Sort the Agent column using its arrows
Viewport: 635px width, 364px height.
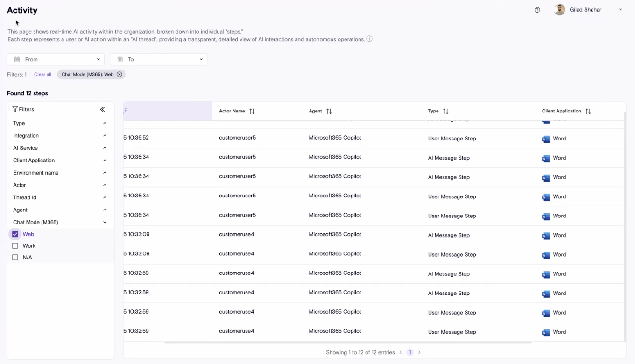click(x=329, y=111)
